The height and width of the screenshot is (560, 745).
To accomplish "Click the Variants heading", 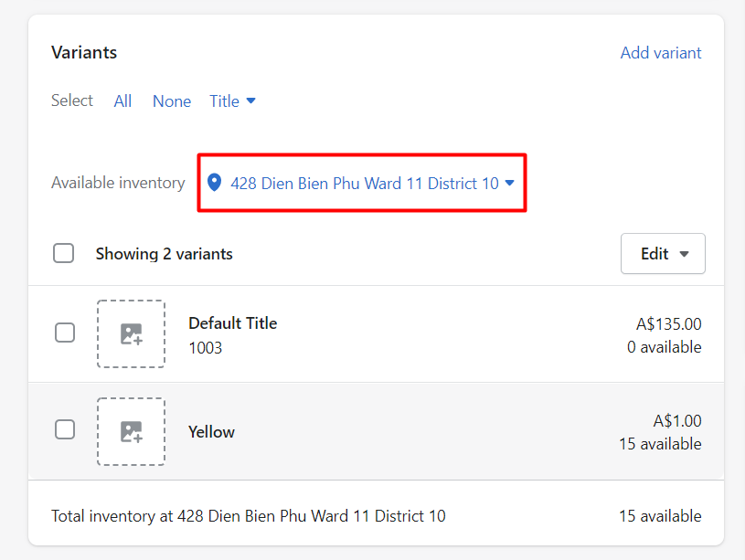I will pos(84,52).
